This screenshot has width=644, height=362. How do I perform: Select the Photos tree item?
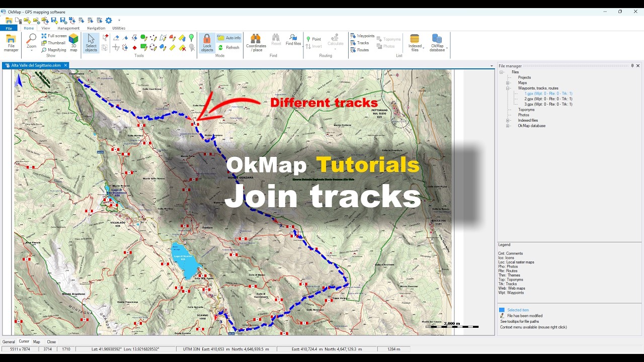coord(524,115)
